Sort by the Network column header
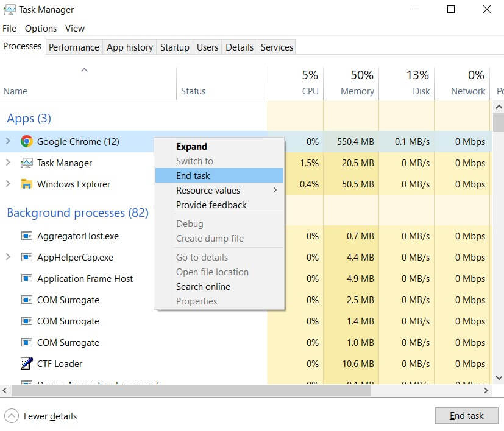The width and height of the screenshot is (504, 431). click(x=462, y=83)
